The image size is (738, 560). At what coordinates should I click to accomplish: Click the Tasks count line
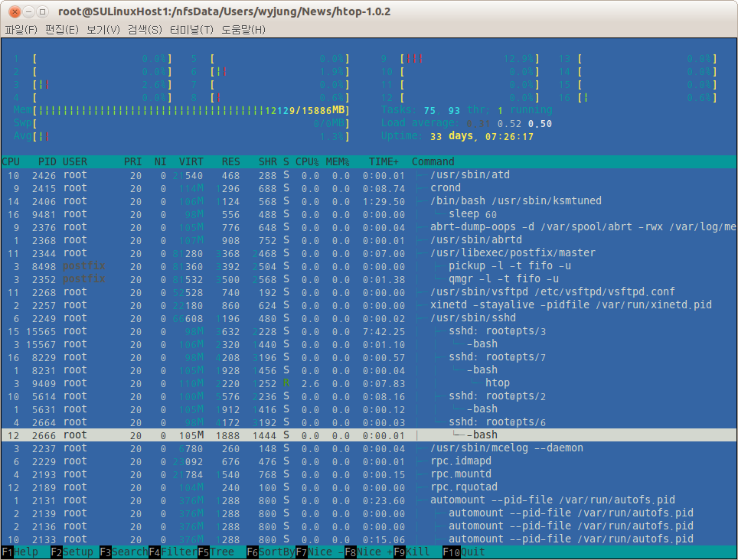pos(466,110)
